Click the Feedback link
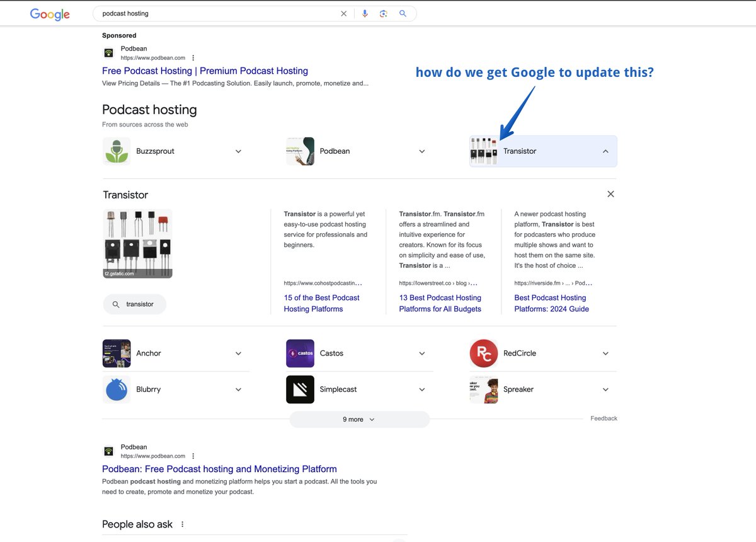The image size is (756, 542). coord(604,418)
